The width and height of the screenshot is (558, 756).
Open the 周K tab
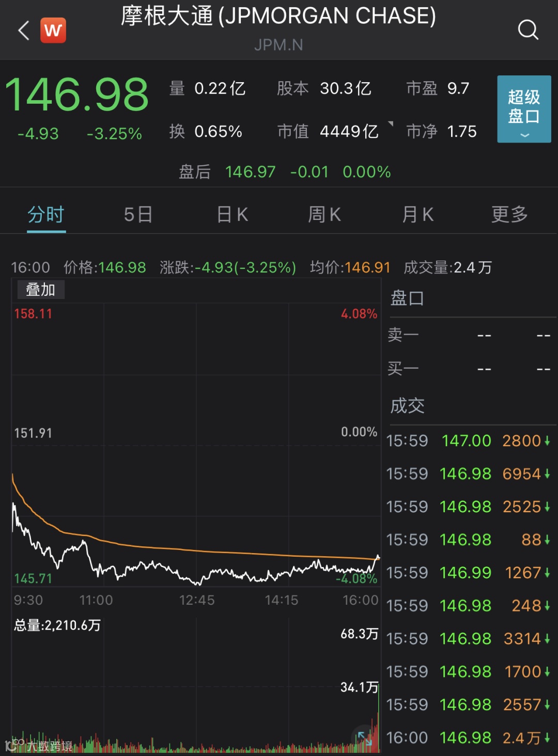pyautogui.click(x=324, y=214)
